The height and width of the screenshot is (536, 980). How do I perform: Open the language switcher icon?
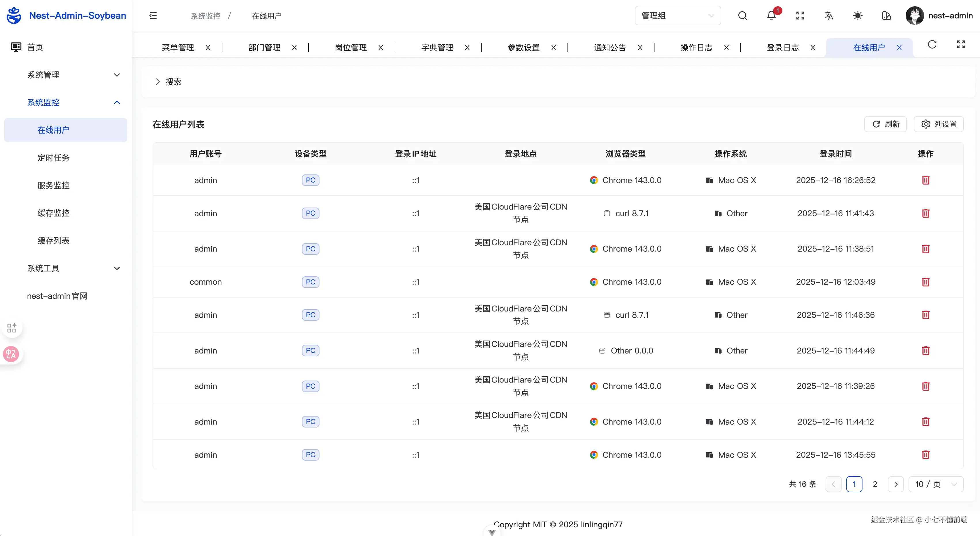(828, 16)
